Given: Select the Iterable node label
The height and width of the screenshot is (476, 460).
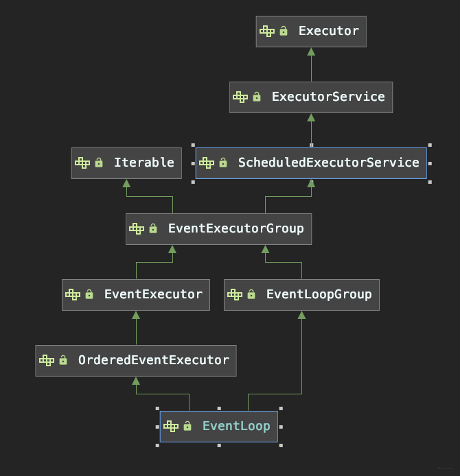Looking at the screenshot, I should tap(143, 163).
